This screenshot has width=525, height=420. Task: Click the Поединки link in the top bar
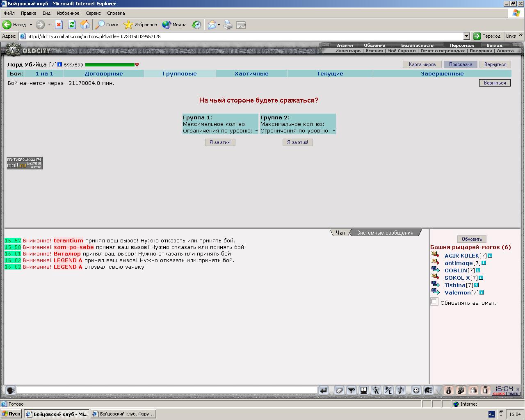pyautogui.click(x=480, y=51)
